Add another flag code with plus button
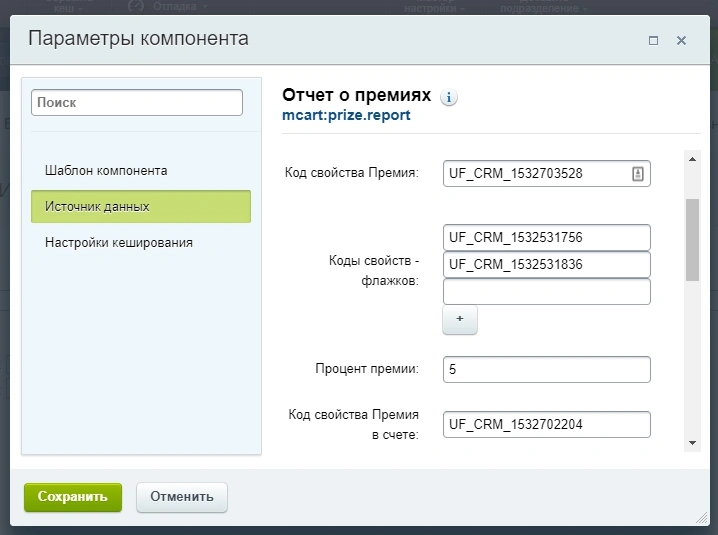718x535 pixels. click(x=460, y=319)
